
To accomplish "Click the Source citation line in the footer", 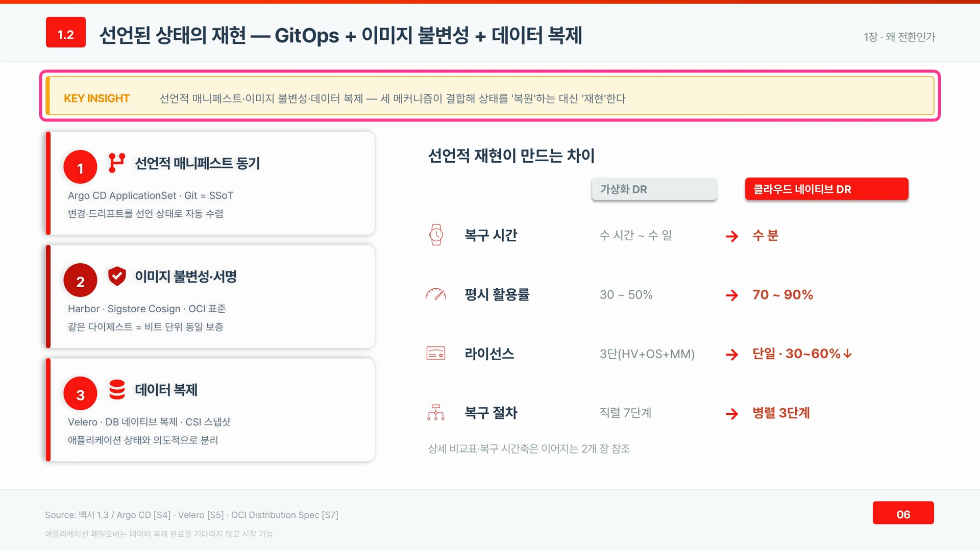I will tap(191, 515).
